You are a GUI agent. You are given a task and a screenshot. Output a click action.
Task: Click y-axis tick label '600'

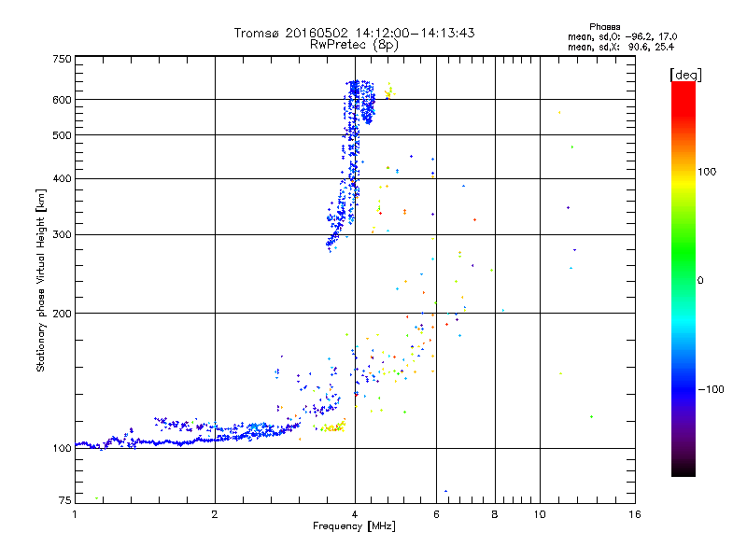click(62, 100)
